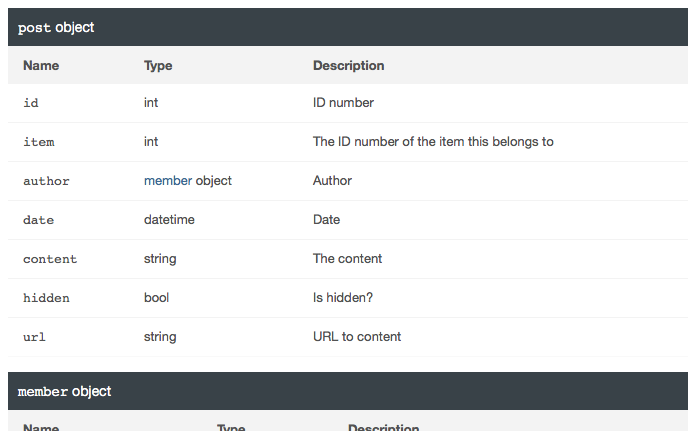696x431 pixels.
Task: Click the 'Is hidden?' description text
Action: click(x=343, y=297)
